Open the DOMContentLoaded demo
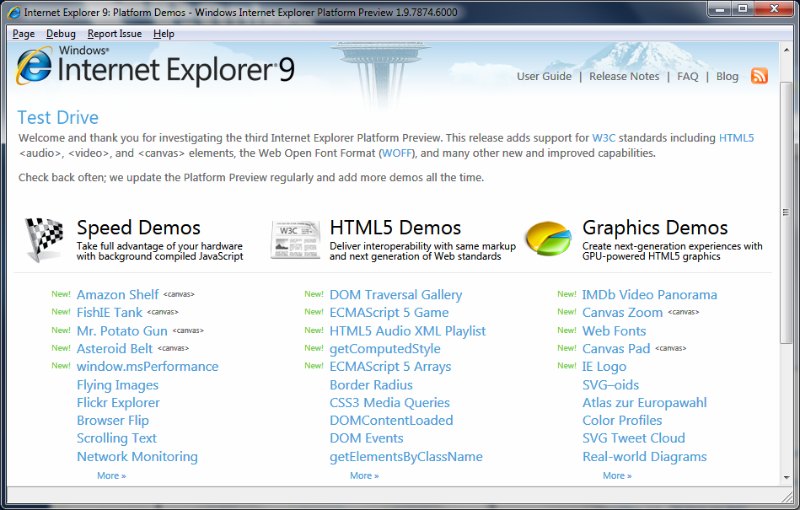Viewport: 800px width, 510px height. (391, 421)
